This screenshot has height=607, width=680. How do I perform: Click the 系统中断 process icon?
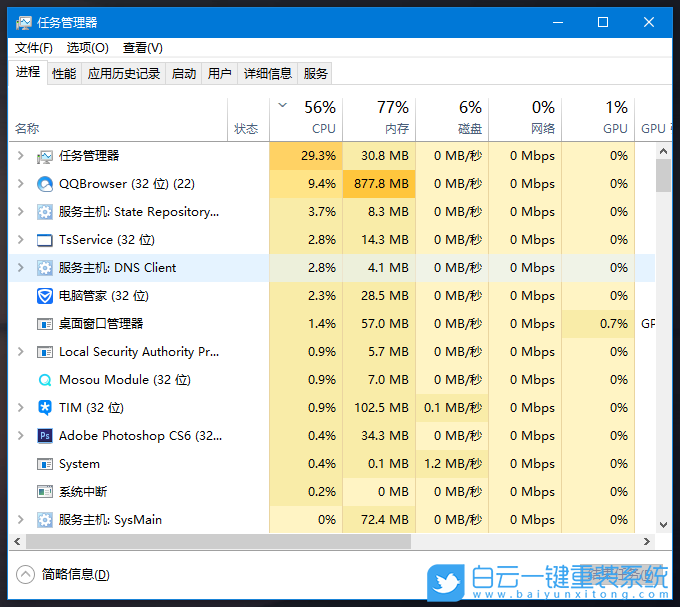click(45, 492)
